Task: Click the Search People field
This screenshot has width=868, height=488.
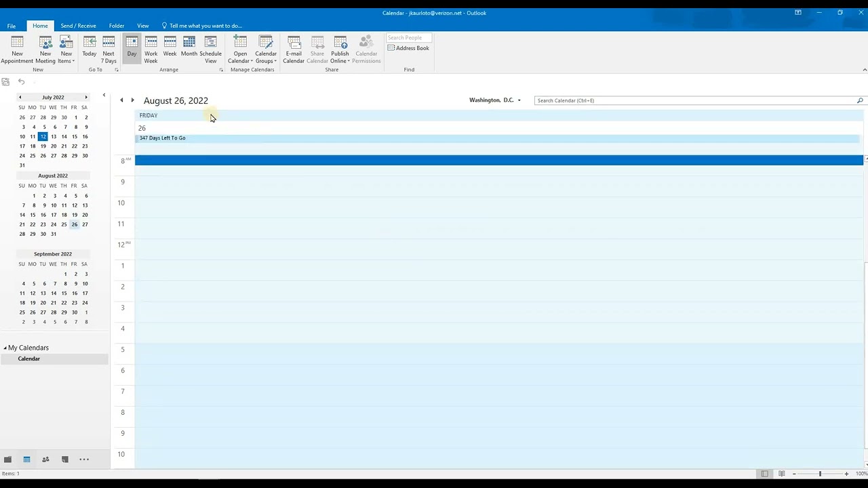Action: [409, 38]
